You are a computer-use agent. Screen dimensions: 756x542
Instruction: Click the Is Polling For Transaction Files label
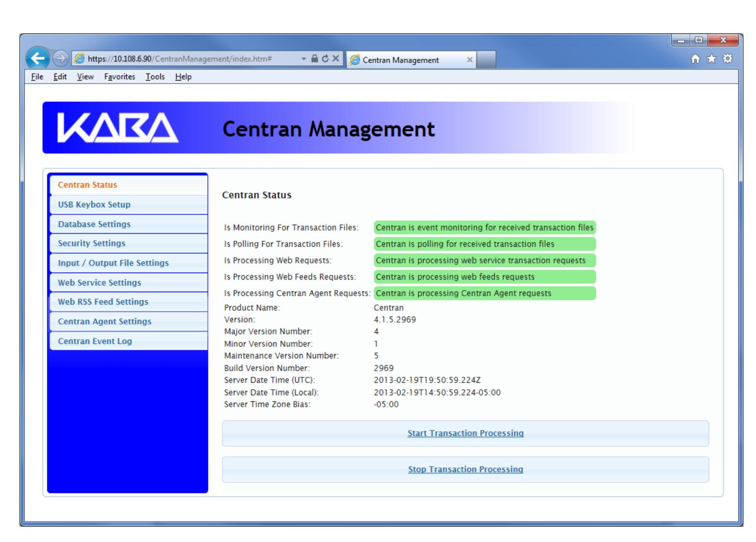283,244
